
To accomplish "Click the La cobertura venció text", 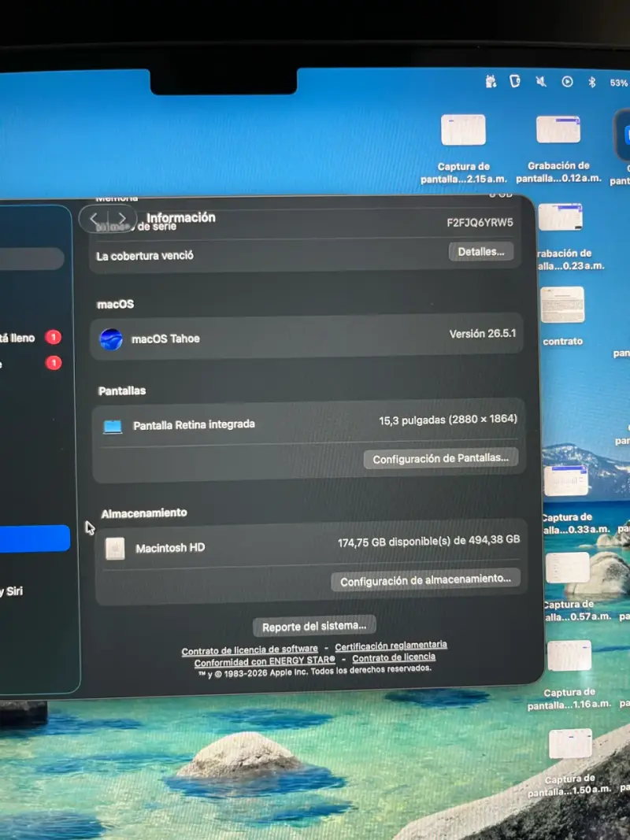I will tap(145, 256).
